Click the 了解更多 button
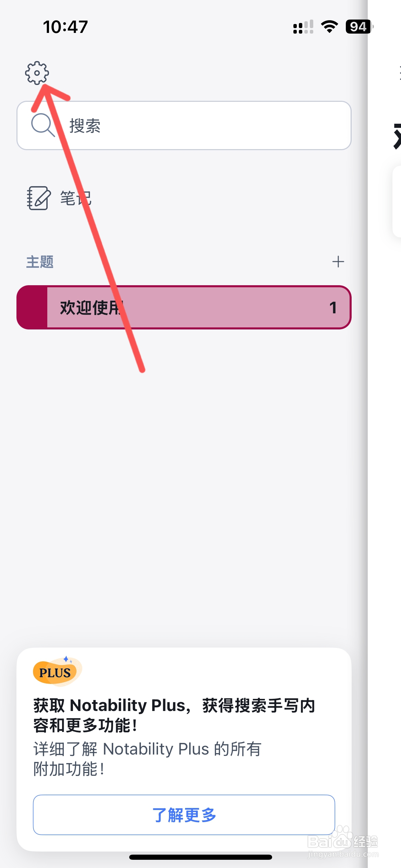Screen dimensions: 401x868 pos(184,815)
